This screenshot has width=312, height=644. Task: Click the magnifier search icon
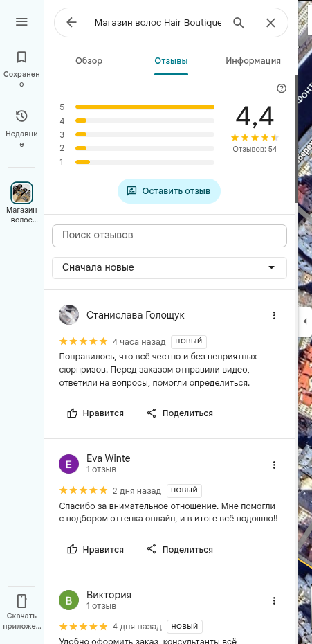point(239,22)
